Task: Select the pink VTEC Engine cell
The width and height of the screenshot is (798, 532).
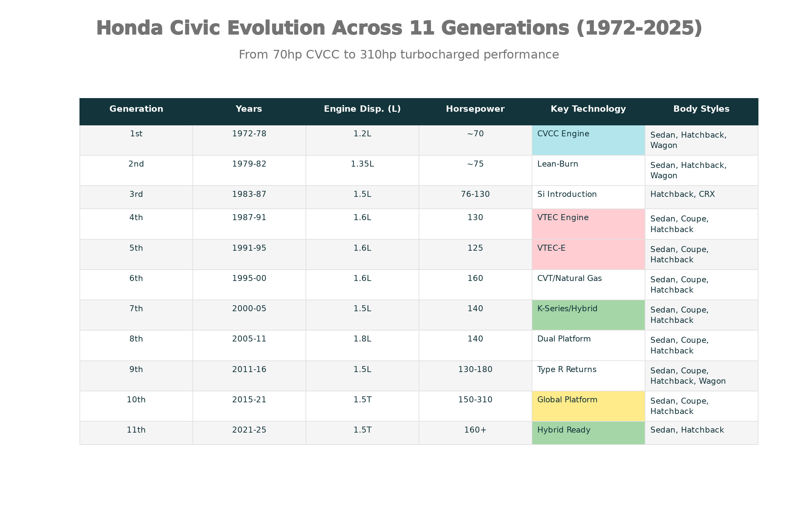Action: tap(588, 223)
